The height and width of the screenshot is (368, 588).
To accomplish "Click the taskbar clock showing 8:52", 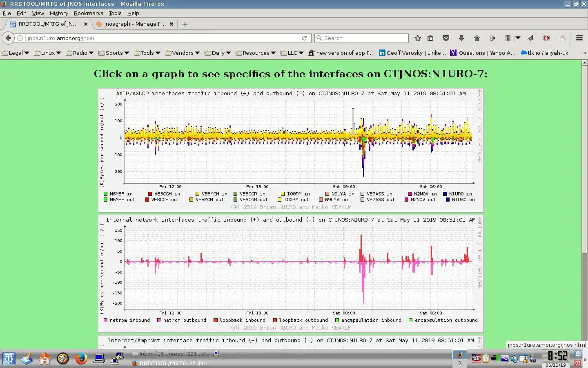I will pyautogui.click(x=557, y=355).
